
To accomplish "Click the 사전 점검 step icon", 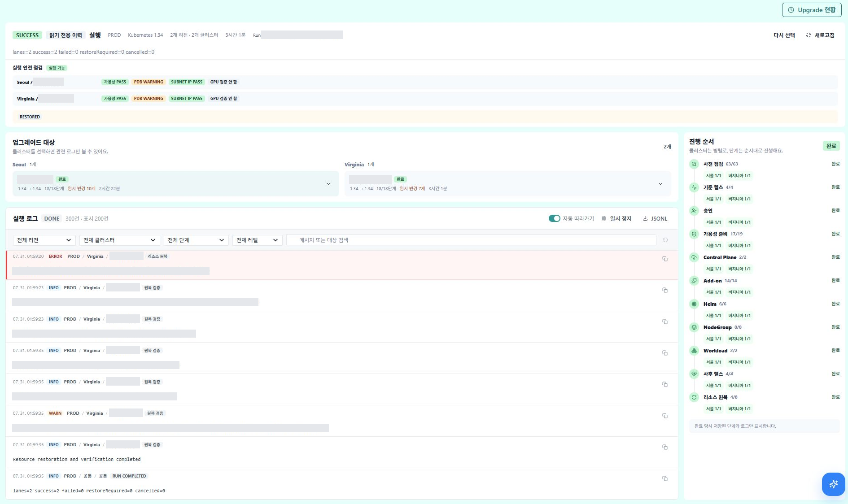I will tap(694, 164).
